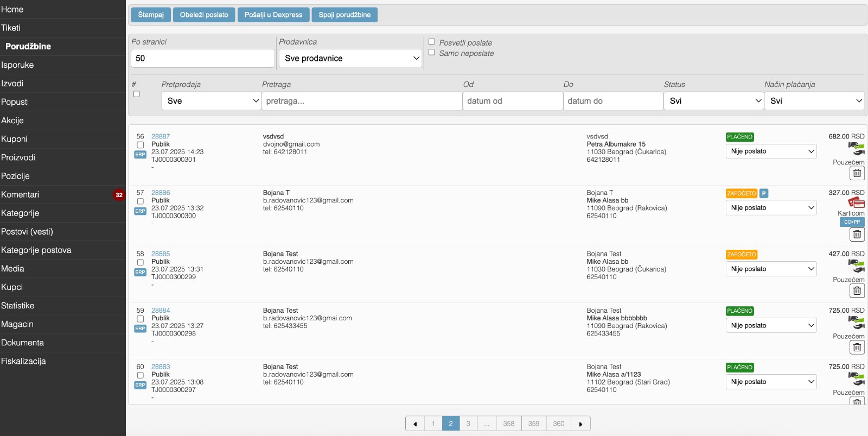Click the red card payment icon for order 28886
This screenshot has height=436, width=868.
tap(856, 203)
